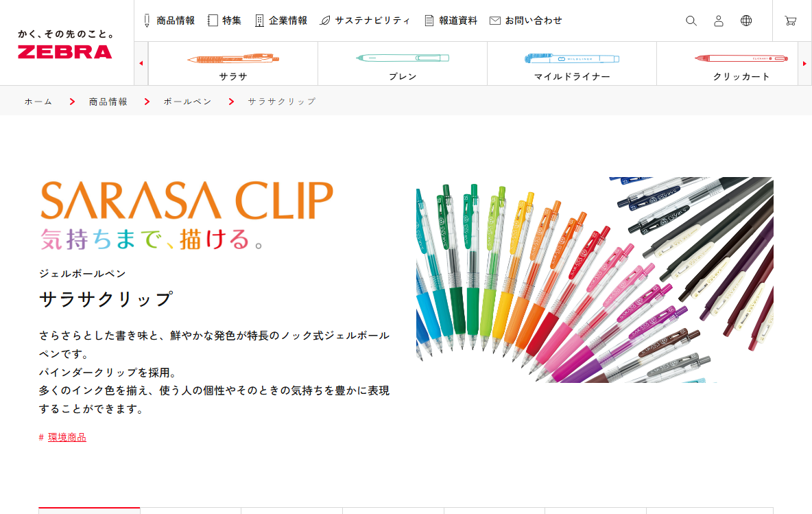Click the leaf icon beside サステナビリティ
The height and width of the screenshot is (514, 812).
click(324, 21)
